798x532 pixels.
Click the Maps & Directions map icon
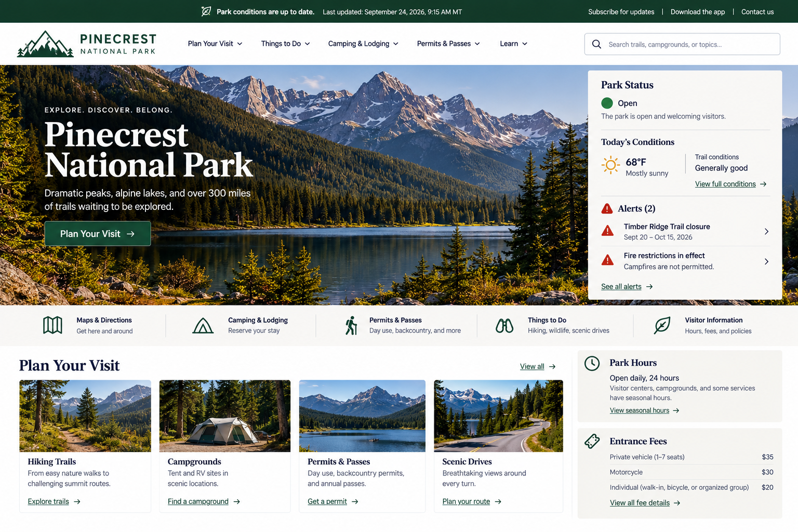coord(52,325)
